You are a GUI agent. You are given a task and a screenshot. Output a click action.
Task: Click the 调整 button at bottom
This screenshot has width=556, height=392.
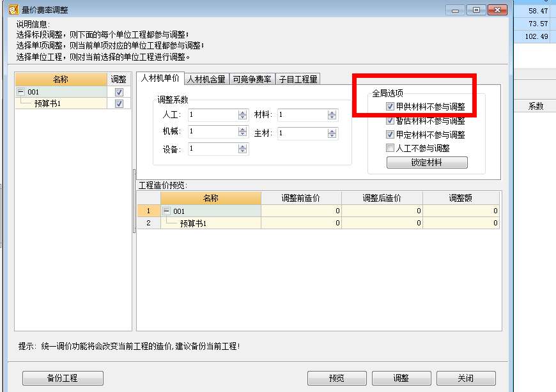coord(401,378)
